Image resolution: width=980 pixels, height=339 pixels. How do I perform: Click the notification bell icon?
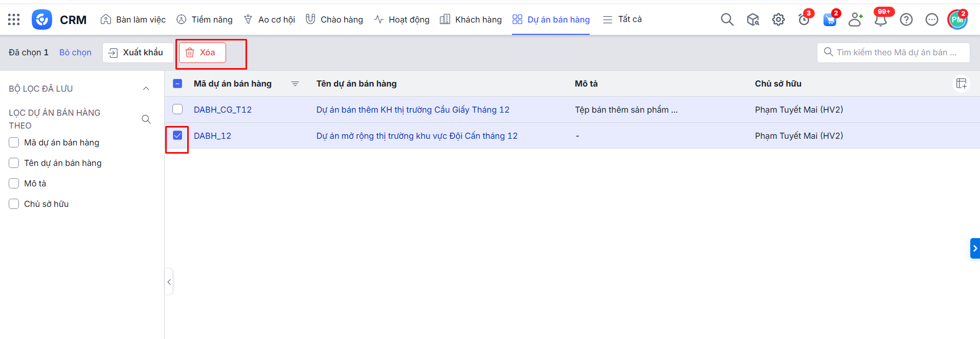[x=880, y=20]
